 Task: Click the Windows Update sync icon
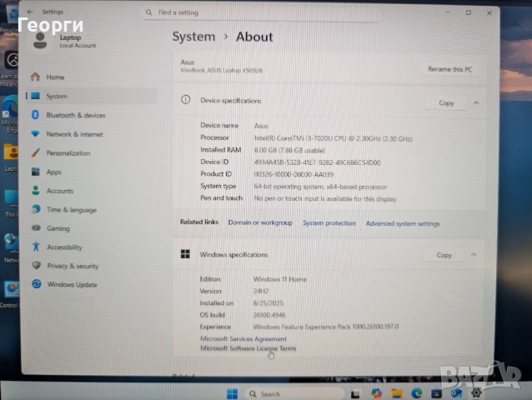point(37,284)
